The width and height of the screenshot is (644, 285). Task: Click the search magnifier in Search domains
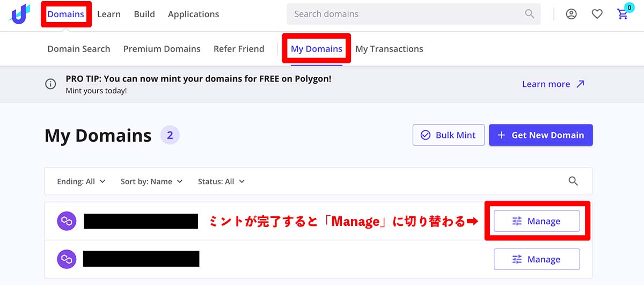tap(530, 14)
